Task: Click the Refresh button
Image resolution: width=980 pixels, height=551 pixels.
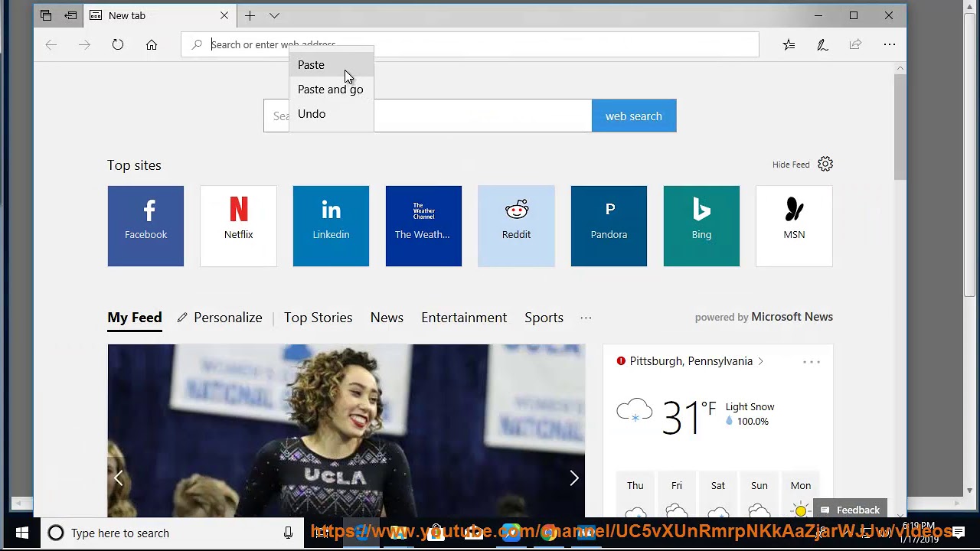Action: 118,44
